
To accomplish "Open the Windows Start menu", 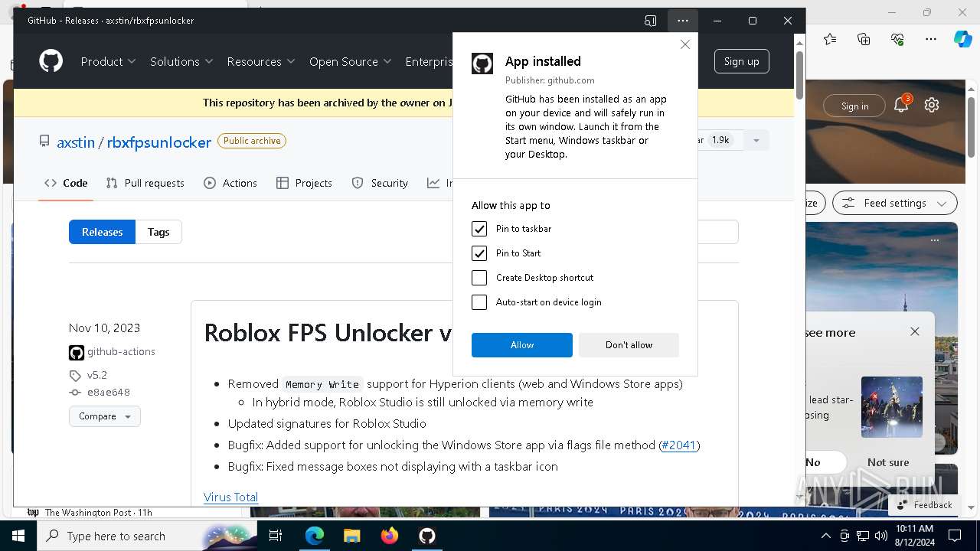I will (18, 536).
